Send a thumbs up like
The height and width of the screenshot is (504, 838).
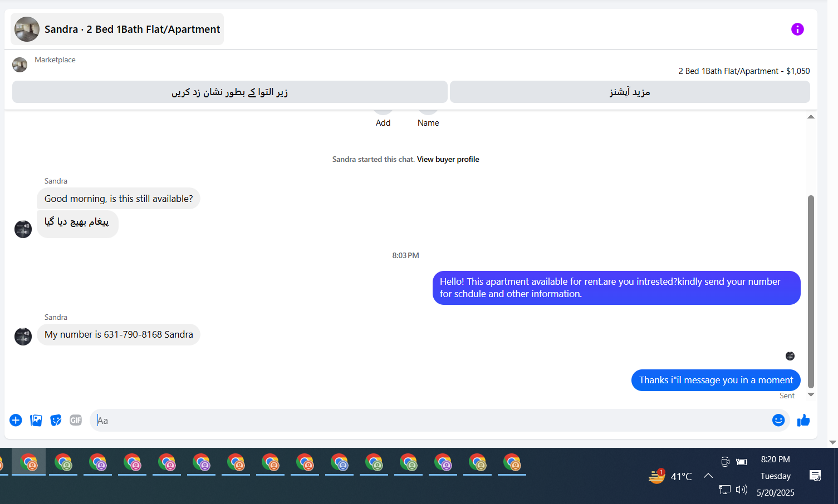[x=803, y=421]
